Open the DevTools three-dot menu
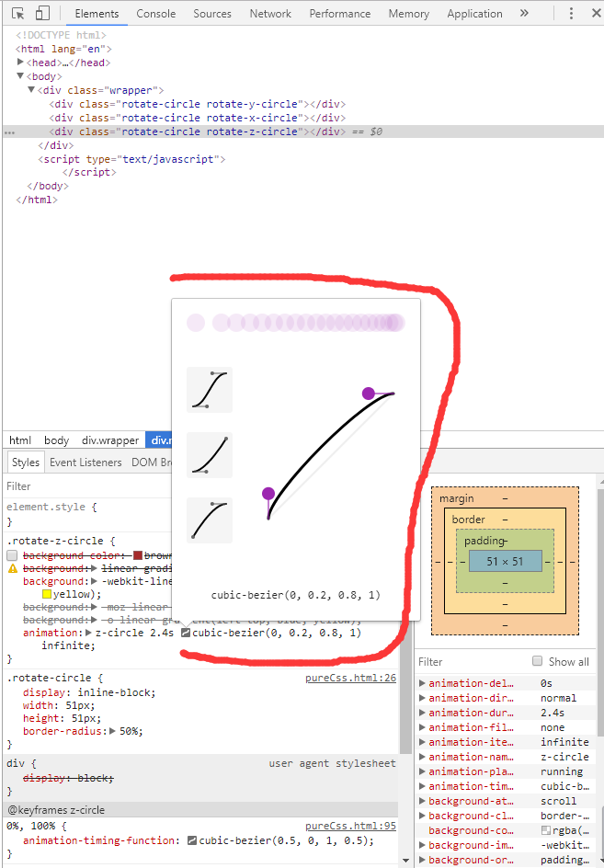Viewport: 604px width, 868px height. [x=571, y=13]
